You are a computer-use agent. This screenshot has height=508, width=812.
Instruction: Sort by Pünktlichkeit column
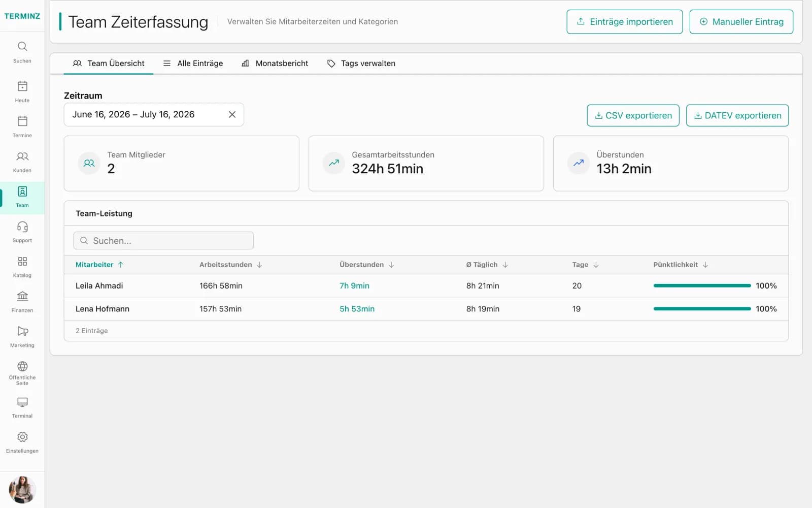[x=681, y=265]
